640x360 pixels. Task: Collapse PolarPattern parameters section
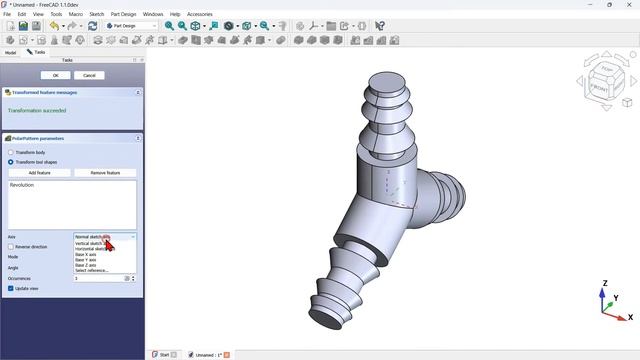point(138,138)
